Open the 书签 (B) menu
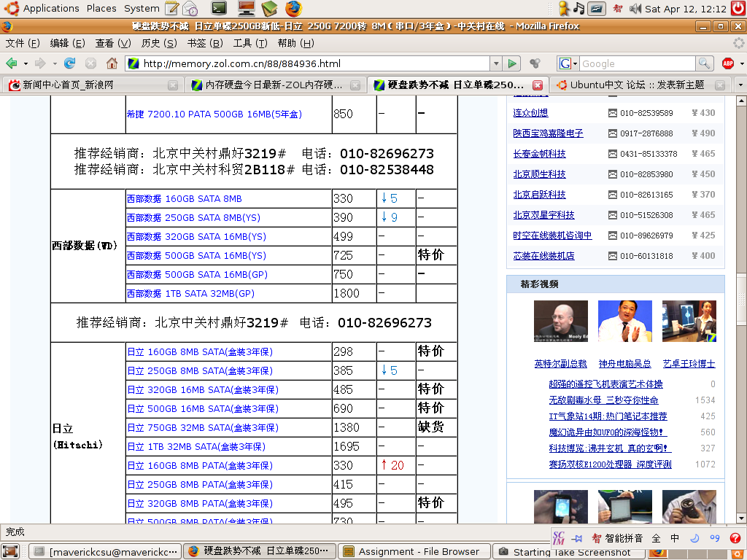Screen dimensions: 747x560 click(205, 43)
